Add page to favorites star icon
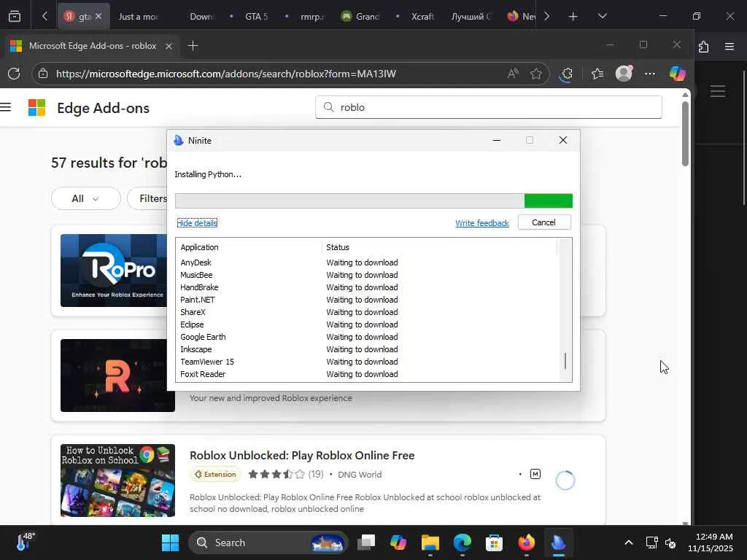 [x=536, y=74]
